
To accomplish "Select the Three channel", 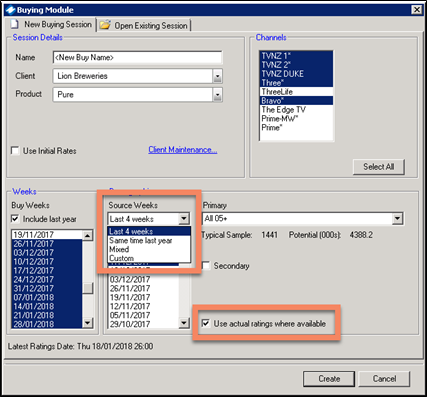I will tap(296, 83).
